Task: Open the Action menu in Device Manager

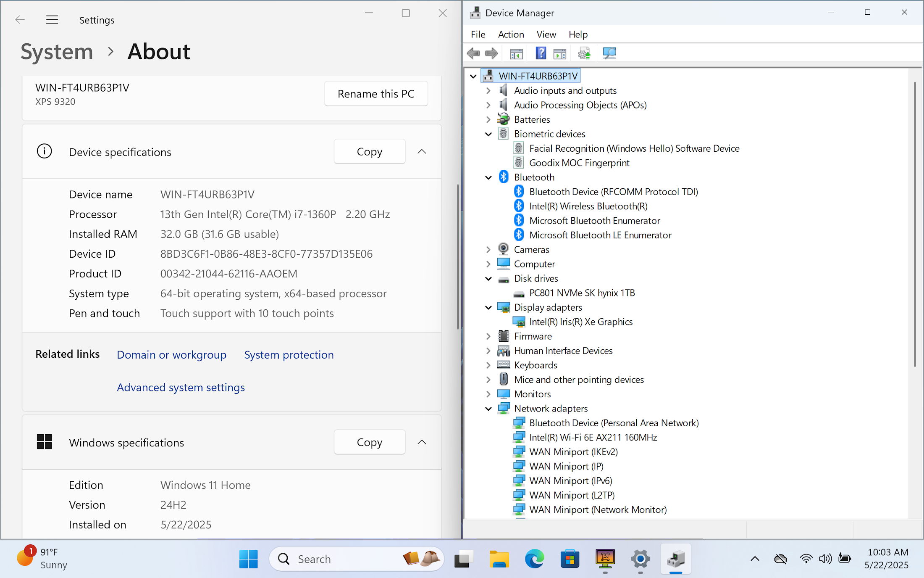Action: pyautogui.click(x=511, y=34)
